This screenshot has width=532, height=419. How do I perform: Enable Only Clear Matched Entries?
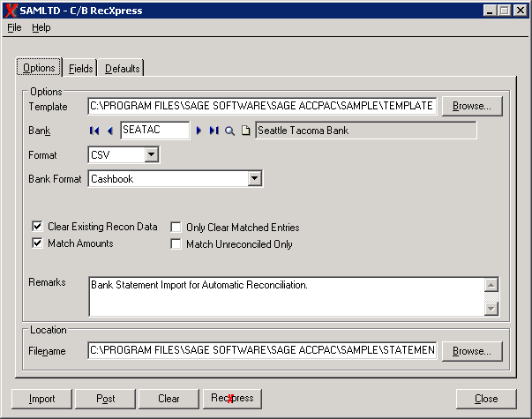tap(176, 228)
